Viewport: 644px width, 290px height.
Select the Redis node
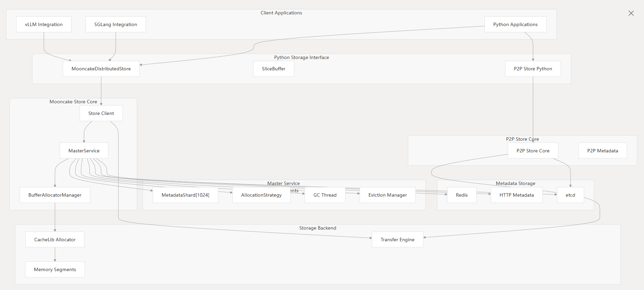(462, 195)
